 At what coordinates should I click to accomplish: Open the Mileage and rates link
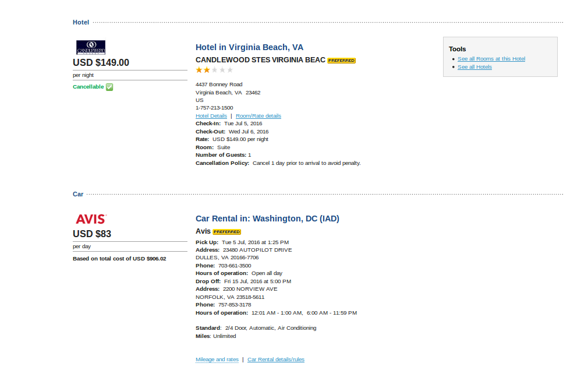click(x=217, y=360)
